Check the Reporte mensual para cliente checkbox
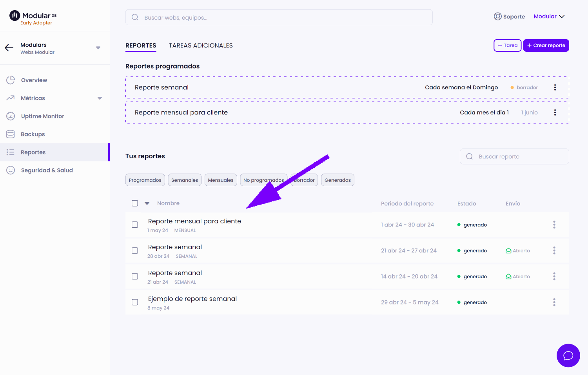The width and height of the screenshot is (588, 375). (x=135, y=225)
